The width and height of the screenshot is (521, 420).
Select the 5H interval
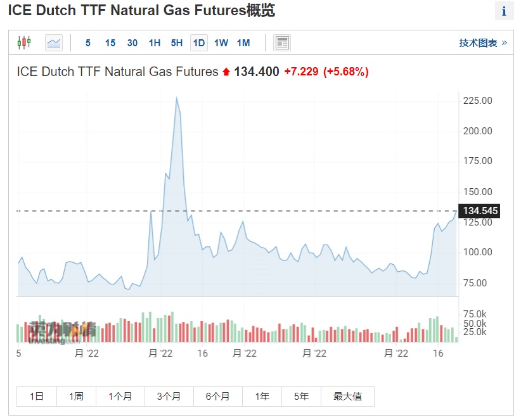[177, 43]
